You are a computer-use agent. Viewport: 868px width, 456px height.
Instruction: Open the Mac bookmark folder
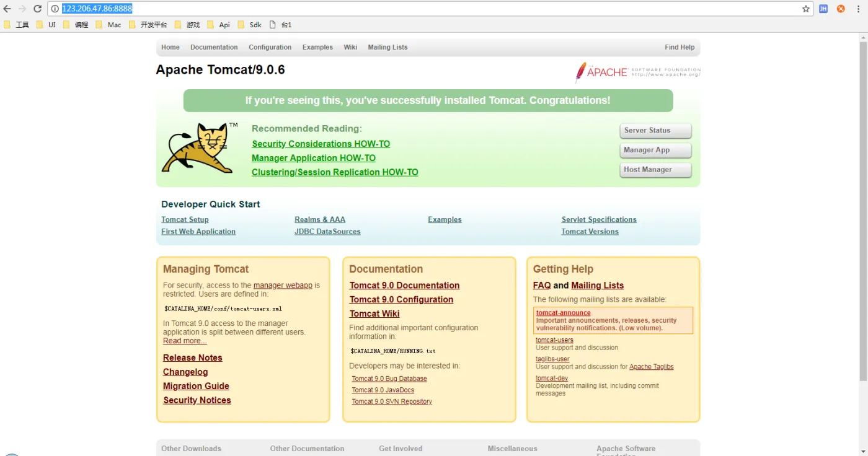click(x=108, y=25)
